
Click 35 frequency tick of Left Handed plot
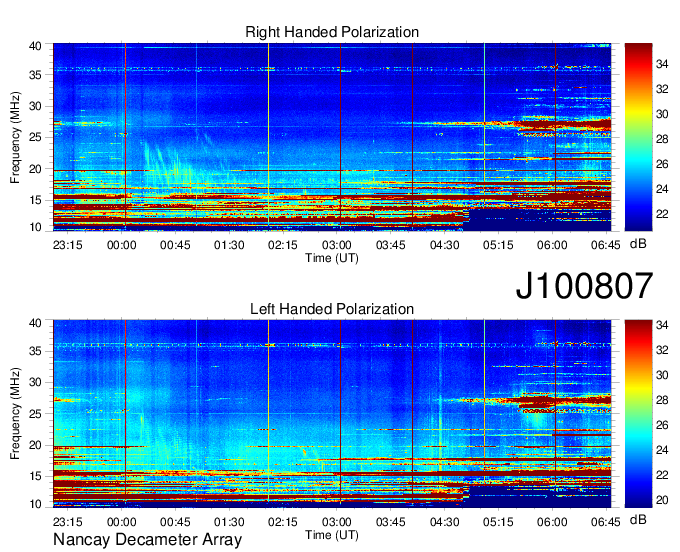coord(35,351)
